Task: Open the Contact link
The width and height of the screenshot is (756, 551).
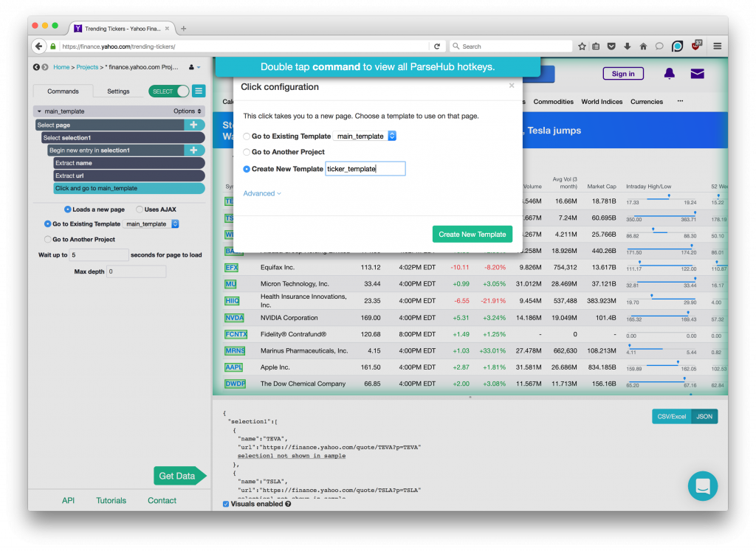Action: point(162,500)
